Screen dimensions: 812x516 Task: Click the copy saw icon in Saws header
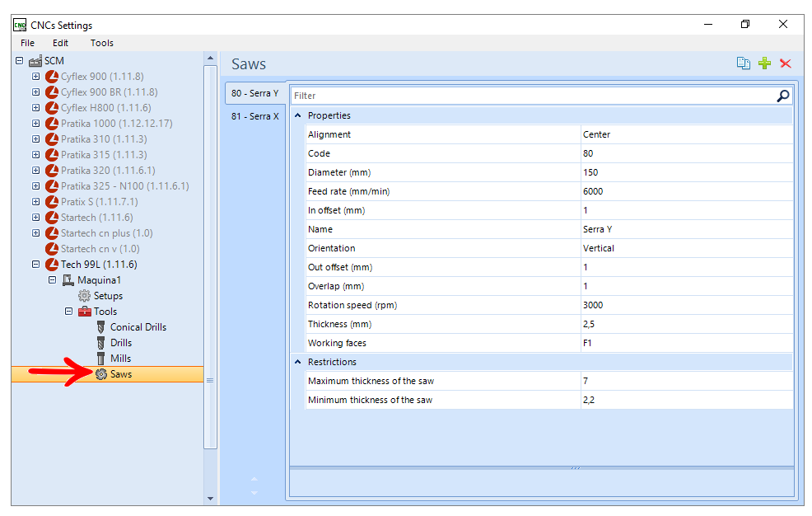coord(743,63)
